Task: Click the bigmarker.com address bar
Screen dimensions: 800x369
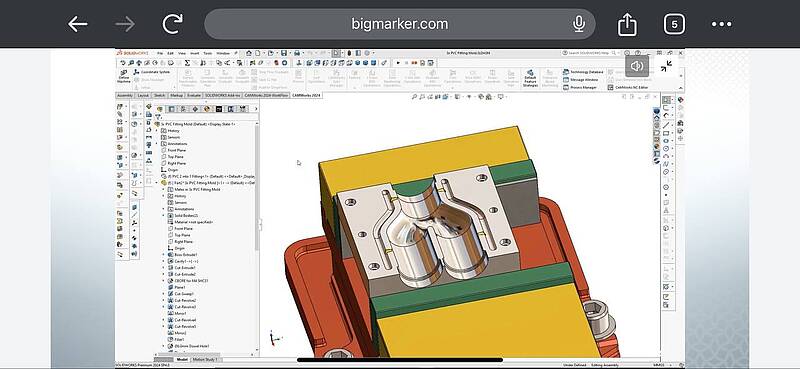Action: (399, 24)
